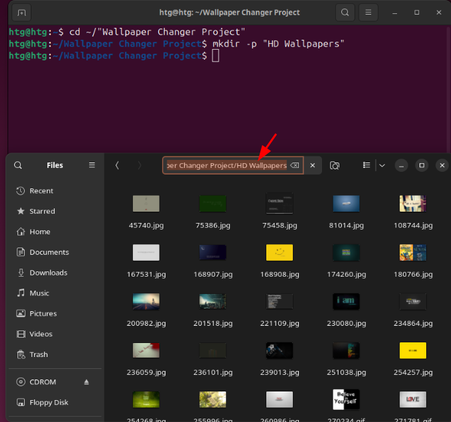The width and height of the screenshot is (451, 422).
Task: Select 75386.jpg thumbnail
Action: click(213, 203)
